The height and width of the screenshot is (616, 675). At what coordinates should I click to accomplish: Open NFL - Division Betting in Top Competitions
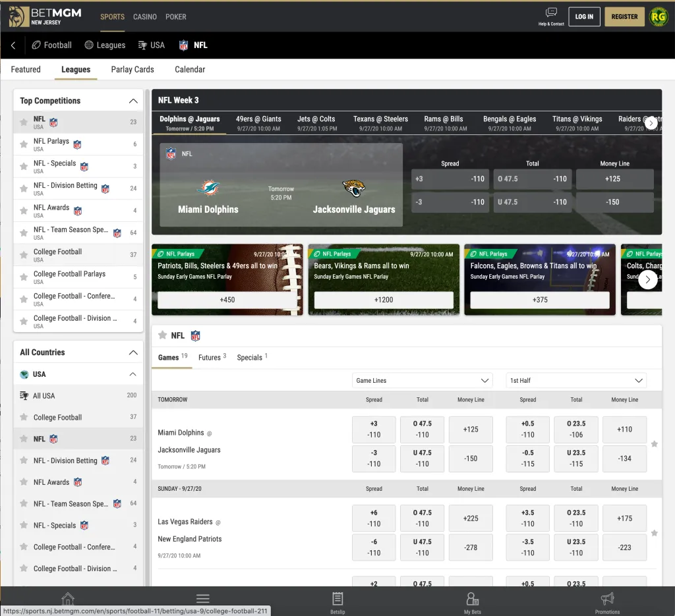(x=78, y=189)
